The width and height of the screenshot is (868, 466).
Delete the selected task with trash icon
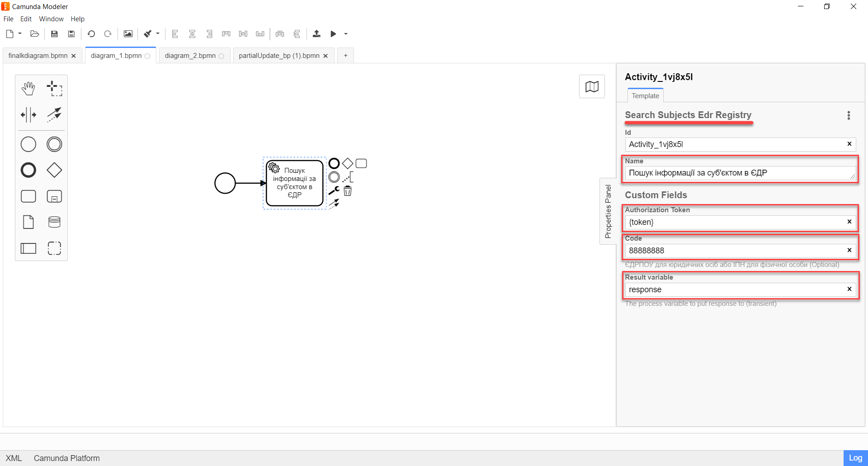click(x=348, y=190)
